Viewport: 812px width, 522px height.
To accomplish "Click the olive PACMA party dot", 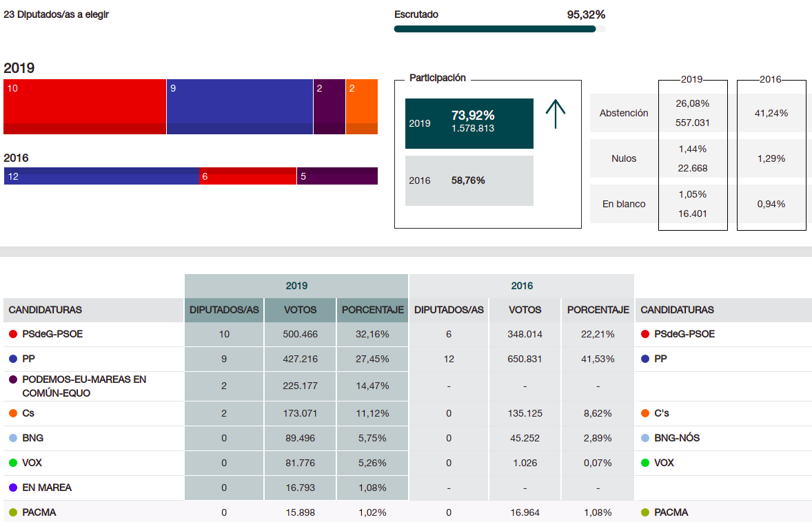I will click(11, 512).
